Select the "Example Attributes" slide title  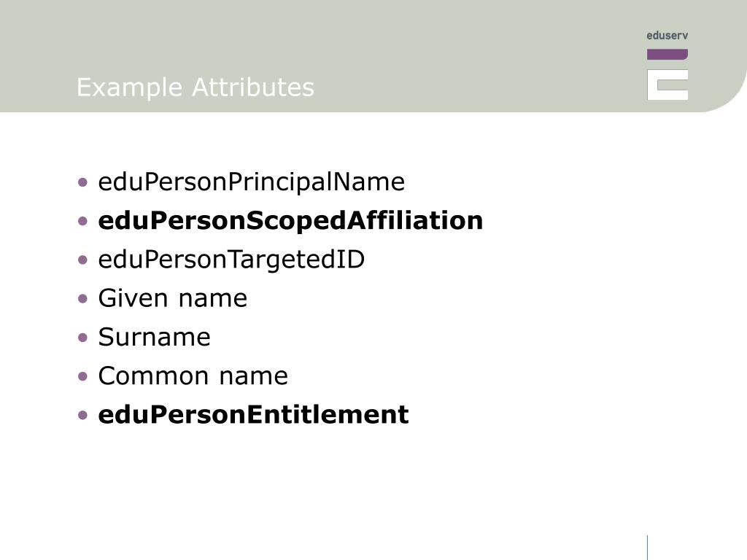point(196,87)
